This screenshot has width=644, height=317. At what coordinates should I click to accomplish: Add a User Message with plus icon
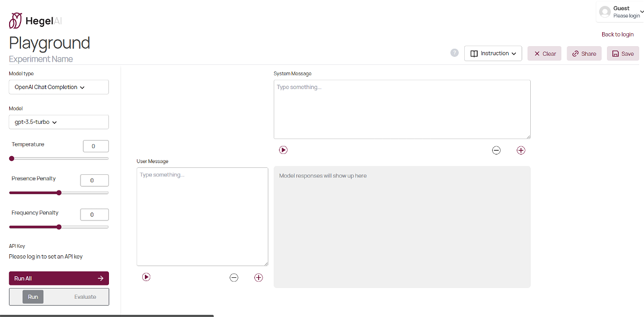point(259,277)
